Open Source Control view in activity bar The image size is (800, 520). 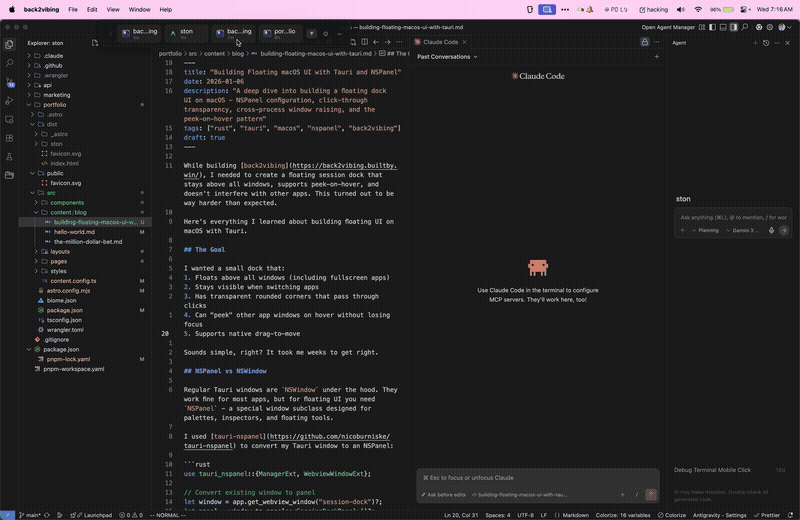pyautogui.click(x=9, y=80)
